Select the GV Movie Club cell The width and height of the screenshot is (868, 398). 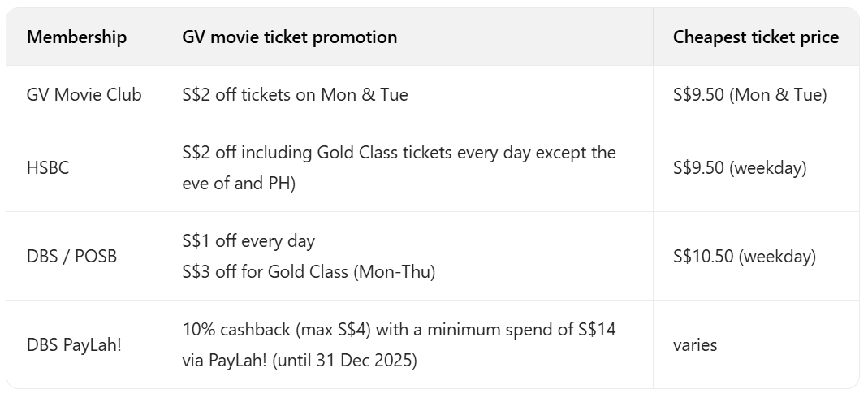pyautogui.click(x=84, y=95)
